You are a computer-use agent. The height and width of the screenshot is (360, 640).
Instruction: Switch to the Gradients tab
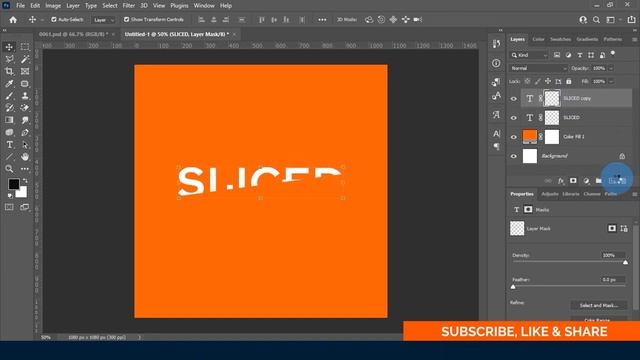(x=587, y=39)
